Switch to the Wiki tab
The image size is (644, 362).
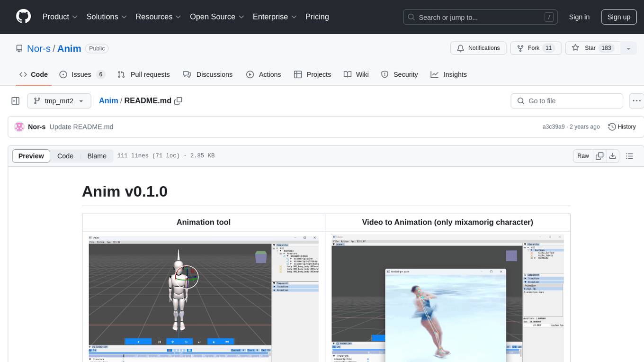pyautogui.click(x=356, y=74)
